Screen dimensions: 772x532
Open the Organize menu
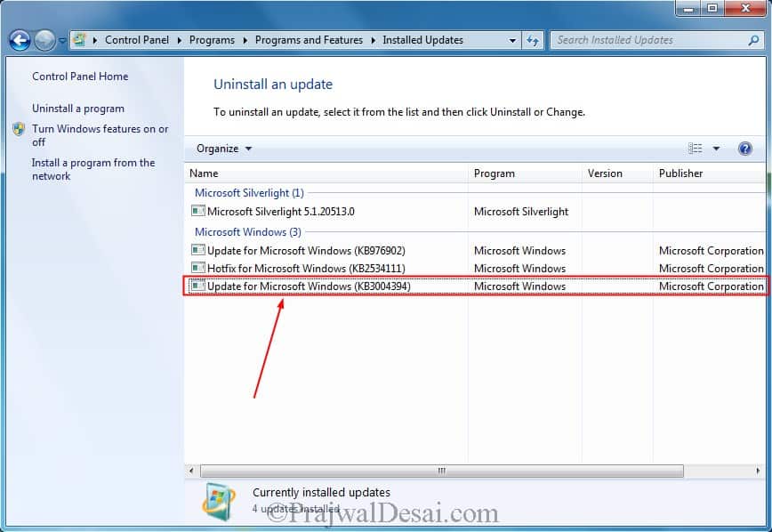[224, 149]
